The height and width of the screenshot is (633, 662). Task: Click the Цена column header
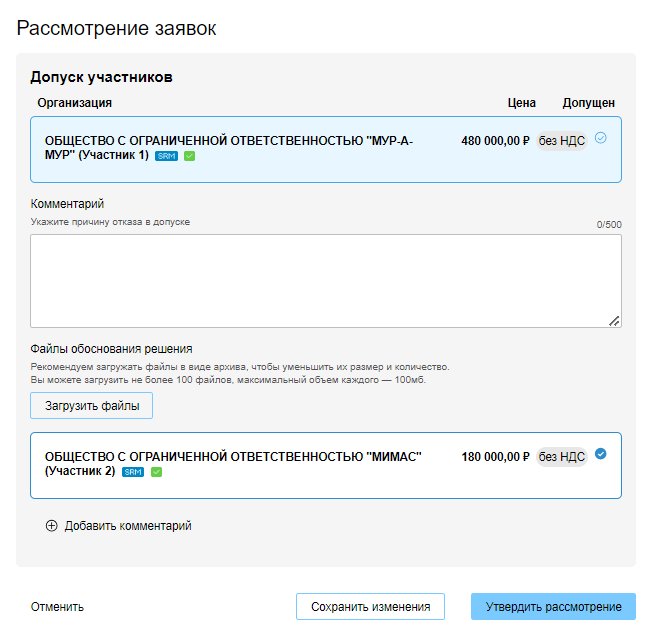coord(521,103)
